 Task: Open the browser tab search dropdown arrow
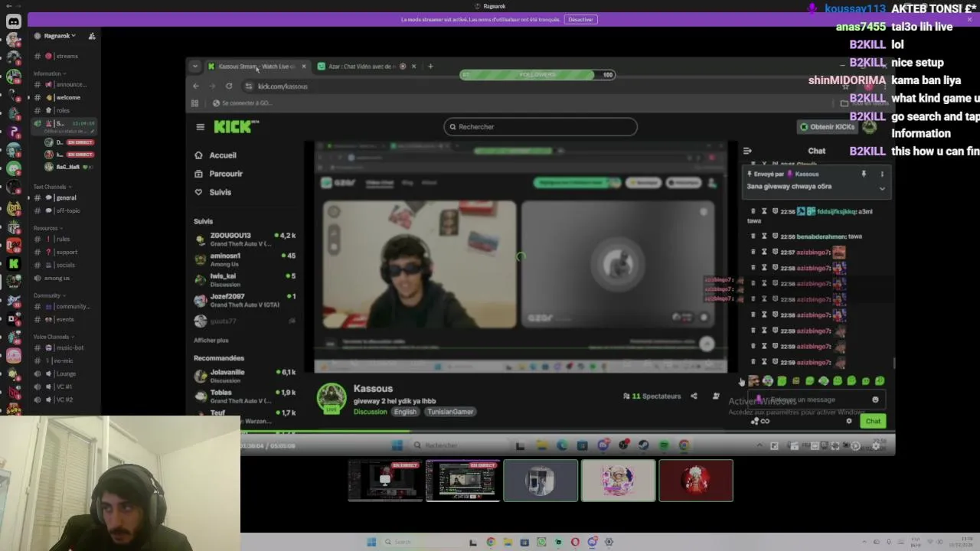195,67
